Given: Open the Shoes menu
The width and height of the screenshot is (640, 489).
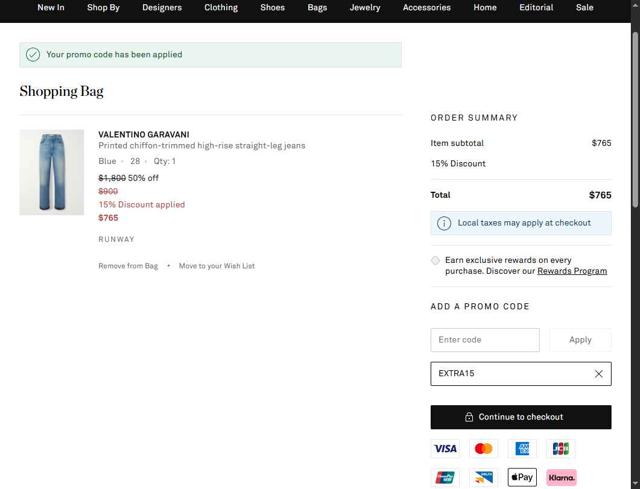Looking at the screenshot, I should [x=273, y=7].
